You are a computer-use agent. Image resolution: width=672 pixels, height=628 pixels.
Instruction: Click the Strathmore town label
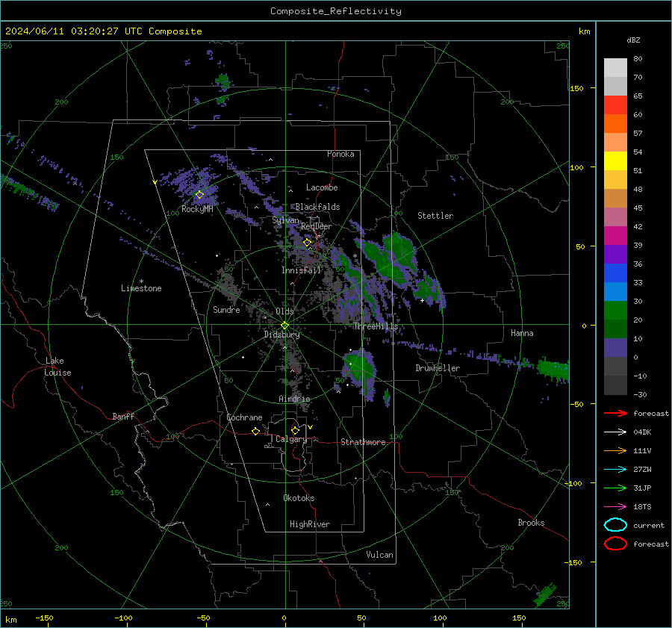[x=363, y=442]
